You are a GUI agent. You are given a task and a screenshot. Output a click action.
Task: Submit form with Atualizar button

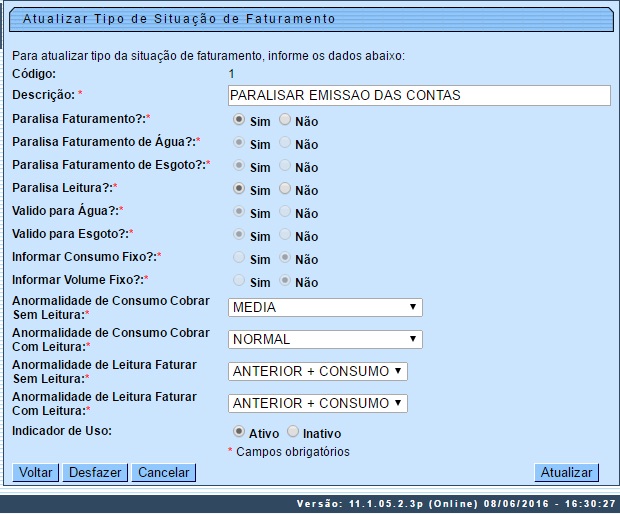[x=567, y=472]
